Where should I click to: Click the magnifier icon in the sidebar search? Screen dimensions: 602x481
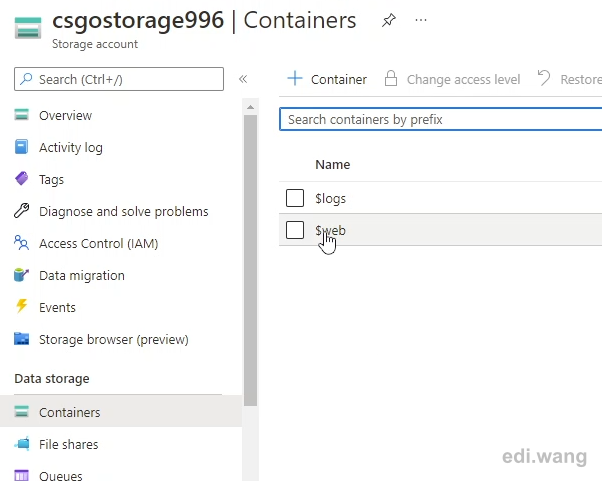(x=26, y=79)
